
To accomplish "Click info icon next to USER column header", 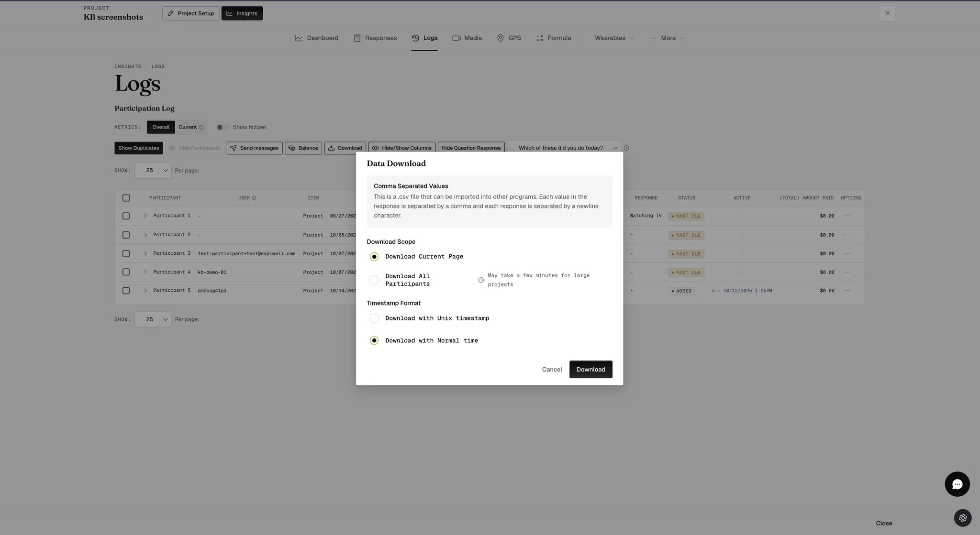I will (x=254, y=198).
